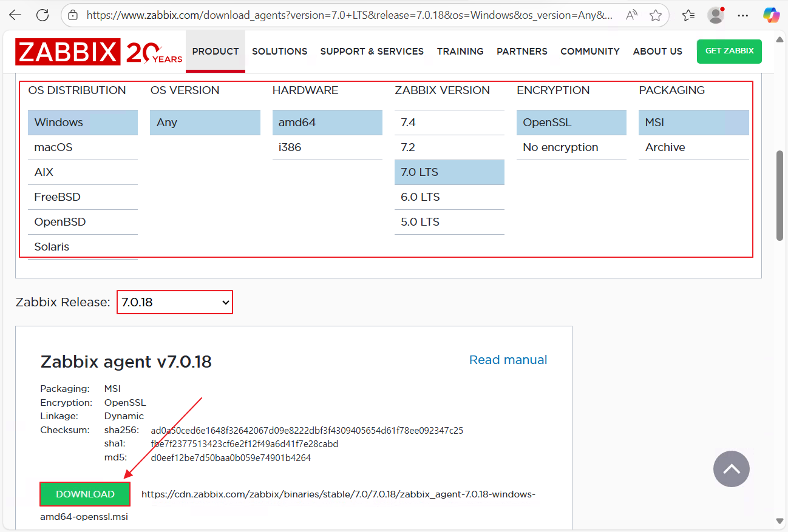788x532 pixels.
Task: Select No encryption option
Action: [x=571, y=147]
